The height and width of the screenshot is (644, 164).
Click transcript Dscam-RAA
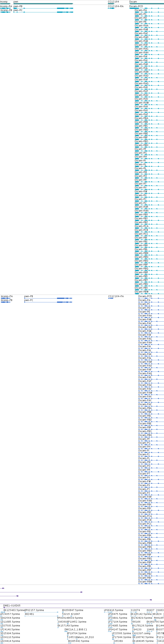click(x=141, y=25)
